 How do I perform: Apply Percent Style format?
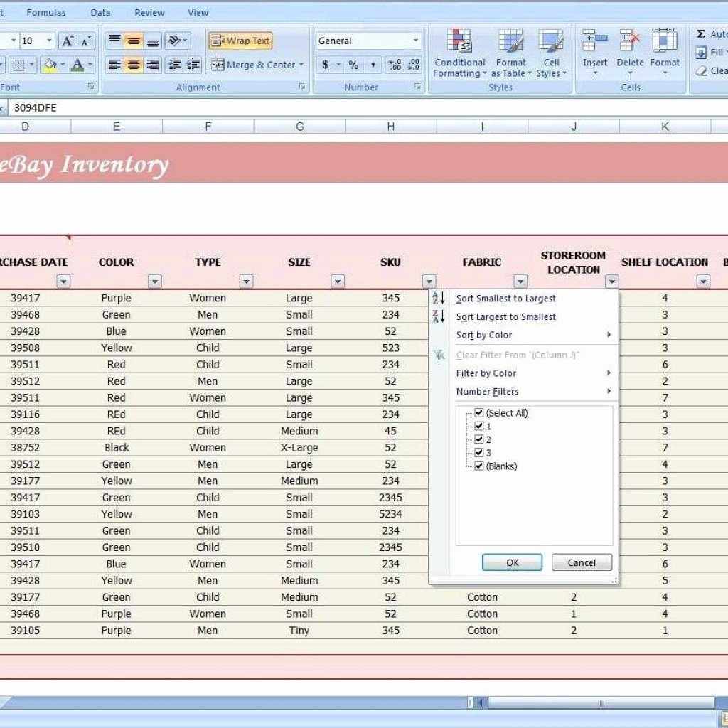(x=353, y=65)
